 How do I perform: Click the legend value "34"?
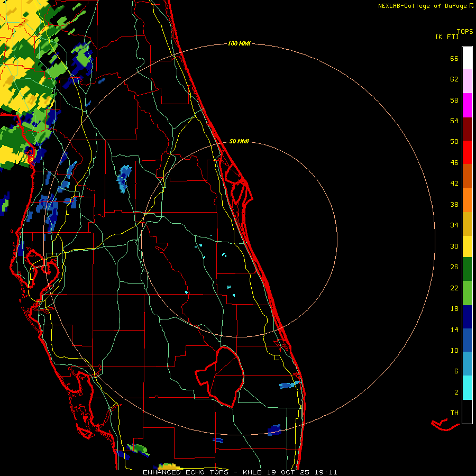[x=454, y=225]
